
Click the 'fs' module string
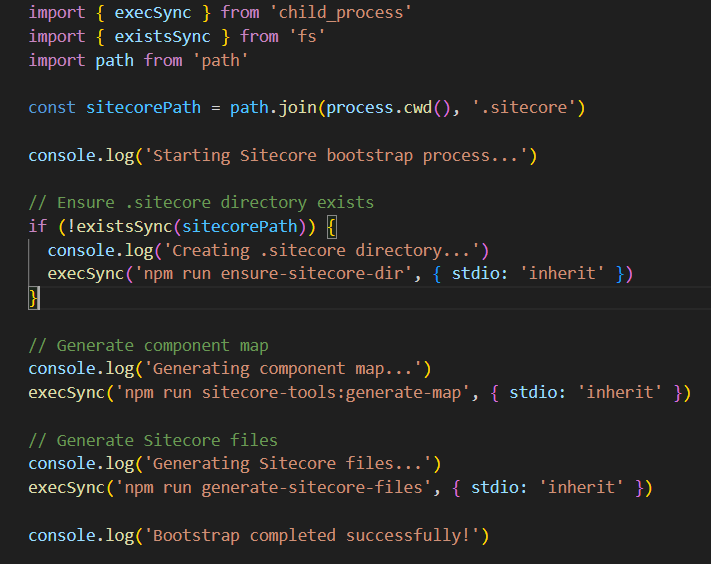coord(307,36)
